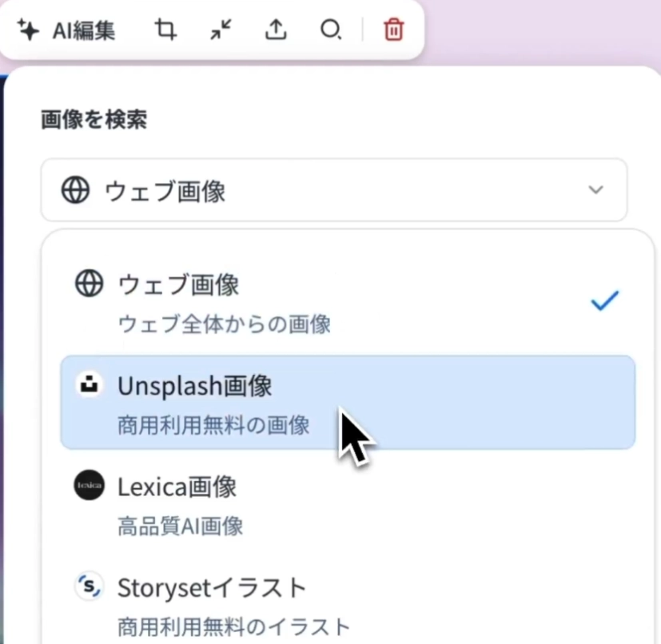The image size is (661, 644).
Task: Select ウェブ画像 option in list
Action: coord(178,284)
